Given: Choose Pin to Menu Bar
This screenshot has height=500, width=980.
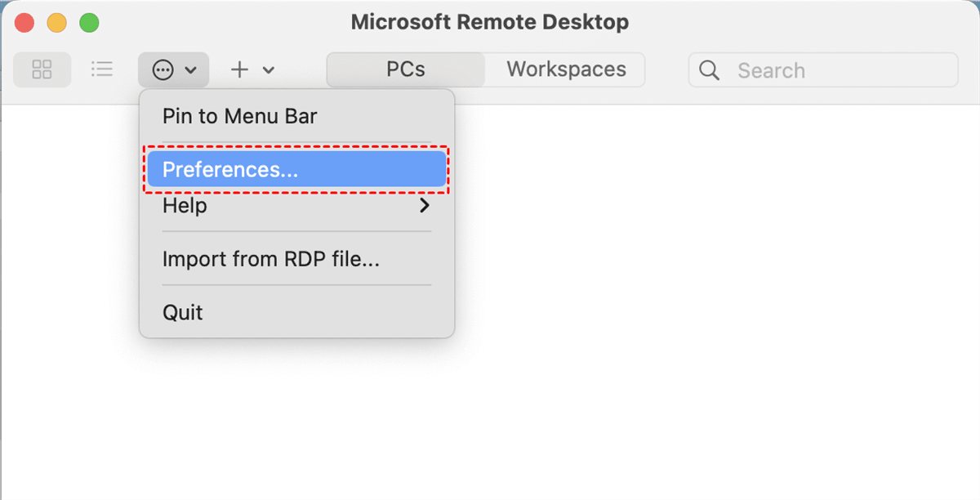Looking at the screenshot, I should [x=239, y=116].
